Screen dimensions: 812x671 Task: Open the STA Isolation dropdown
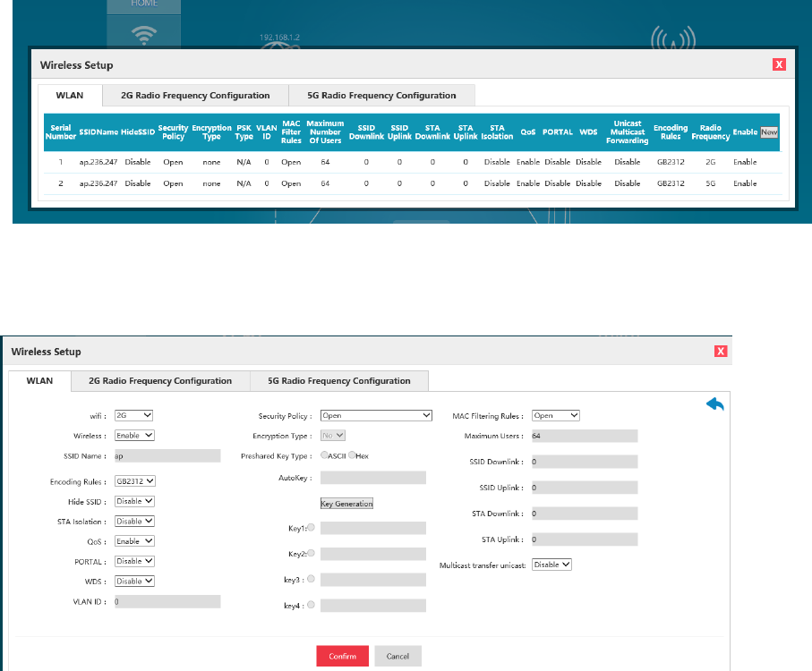[134, 522]
